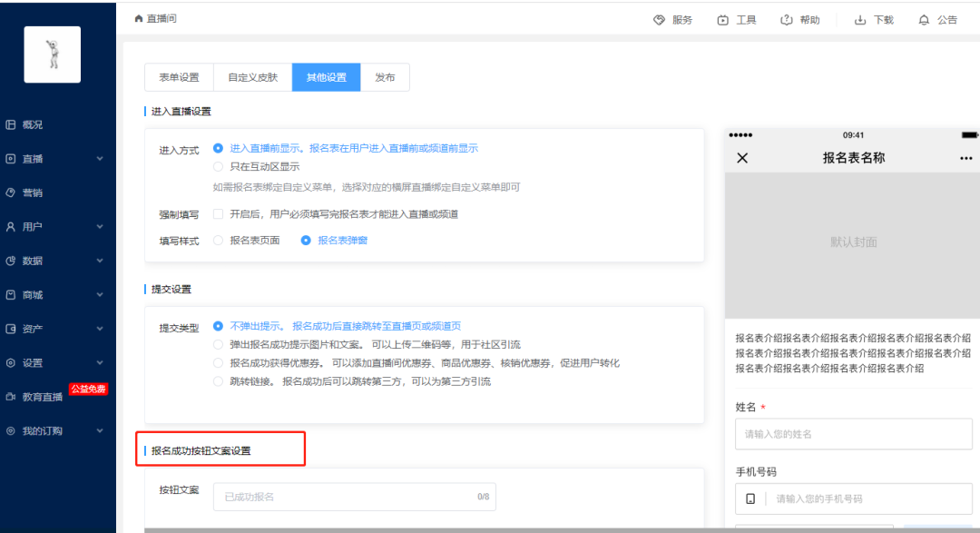This screenshot has width=980, height=533.
Task: Switch to the 表单设置 tab
Action: 179,77
